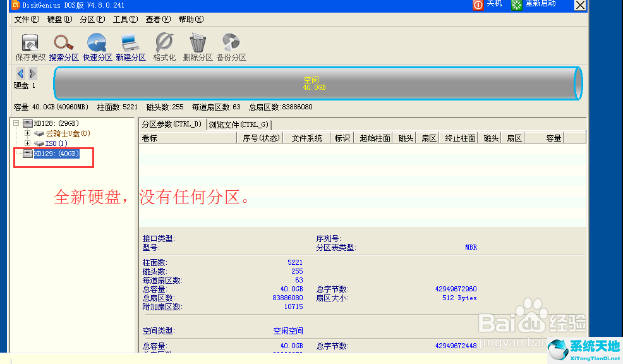Click the Save Changes (保存更改) toolbar icon
This screenshot has width=623, height=364.
[x=30, y=46]
